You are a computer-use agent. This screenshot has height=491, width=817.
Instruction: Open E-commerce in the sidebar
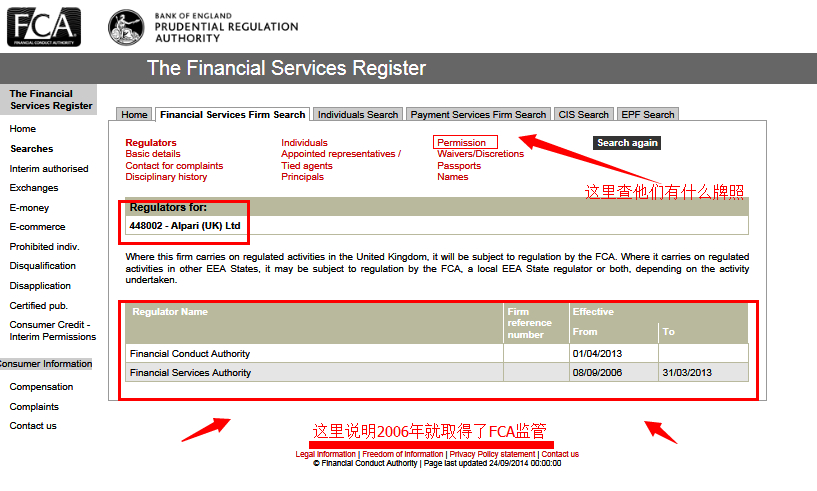coord(37,227)
